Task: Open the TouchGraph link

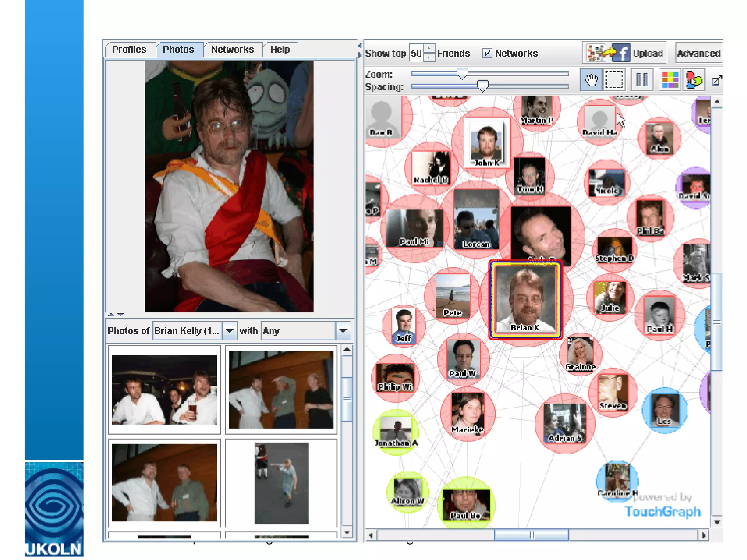Action: click(x=662, y=512)
